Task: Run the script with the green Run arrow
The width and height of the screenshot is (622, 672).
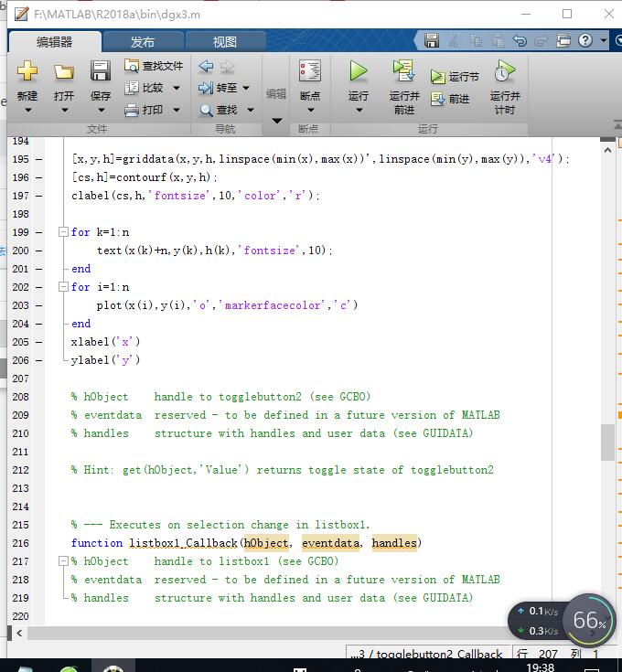Action: pyautogui.click(x=358, y=70)
